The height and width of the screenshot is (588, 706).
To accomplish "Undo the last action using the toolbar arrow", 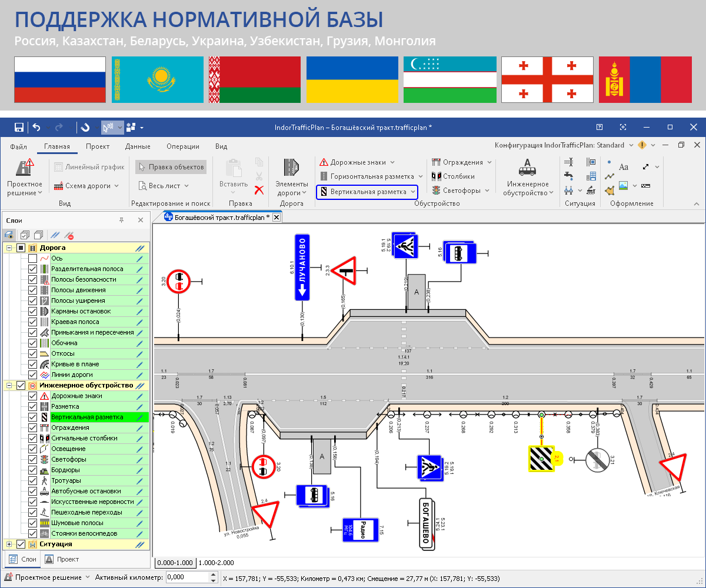I will [36, 127].
